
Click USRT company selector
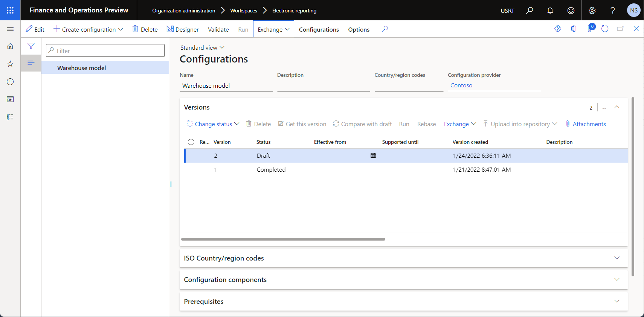(x=507, y=11)
